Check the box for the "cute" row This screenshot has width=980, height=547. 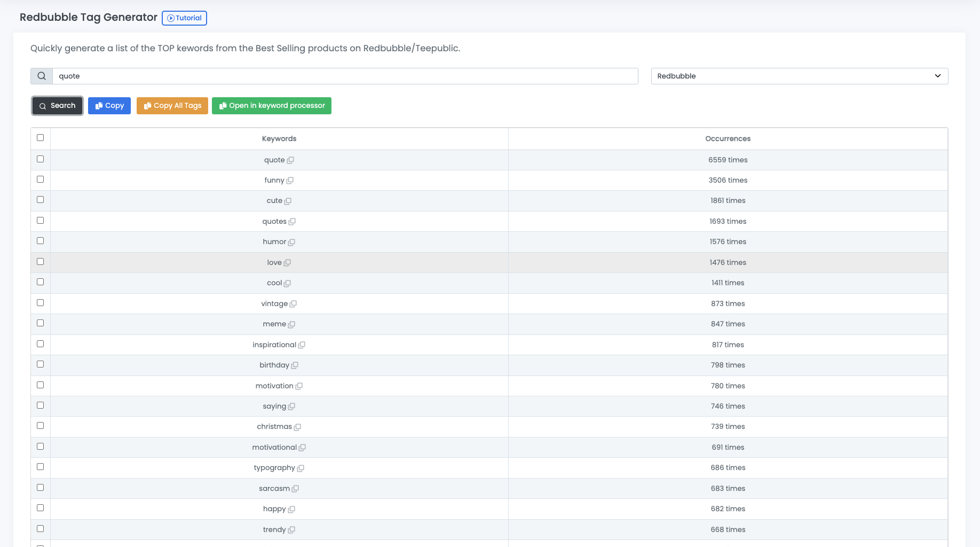point(41,200)
